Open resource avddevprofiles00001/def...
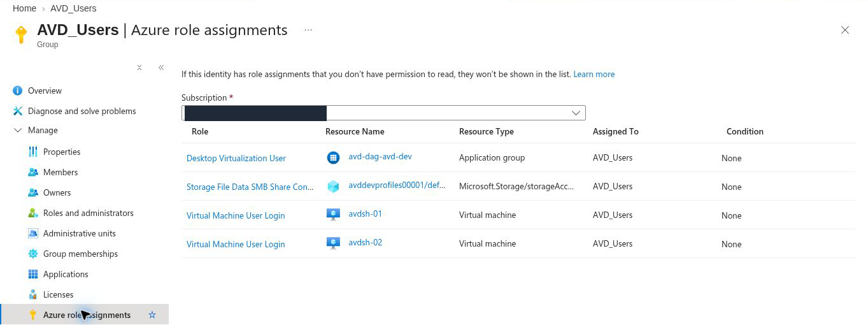Viewport: 868px width, 325px height. pos(397,185)
